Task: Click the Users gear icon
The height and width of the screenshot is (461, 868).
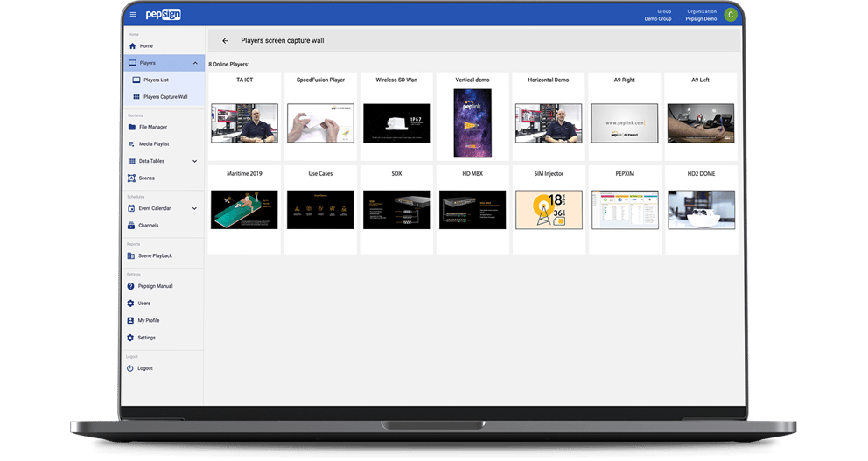Action: 130,304
